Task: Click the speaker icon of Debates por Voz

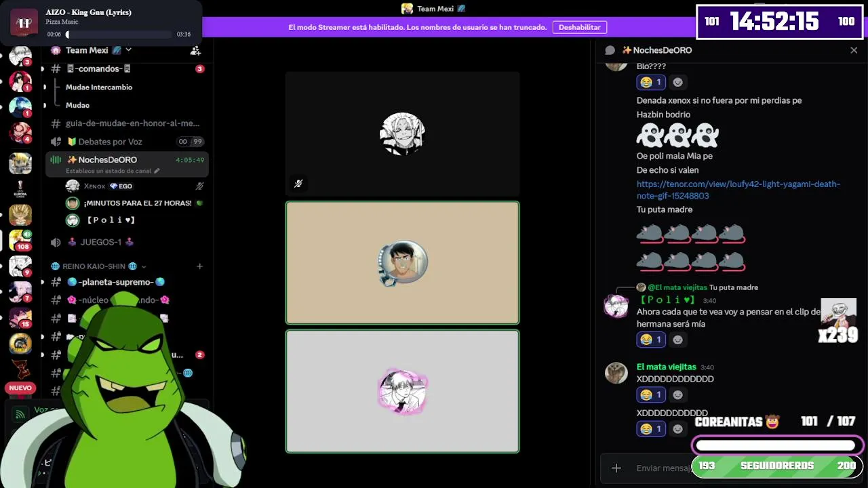Action: 56,142
